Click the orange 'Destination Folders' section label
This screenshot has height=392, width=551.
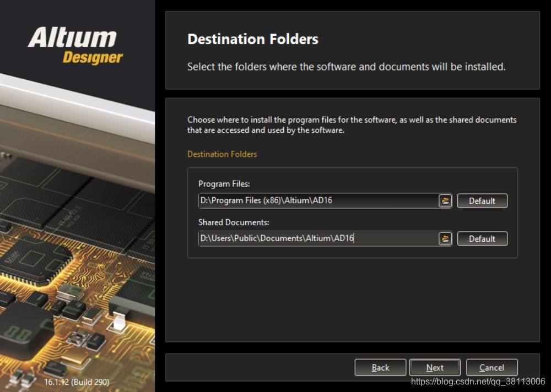point(222,154)
